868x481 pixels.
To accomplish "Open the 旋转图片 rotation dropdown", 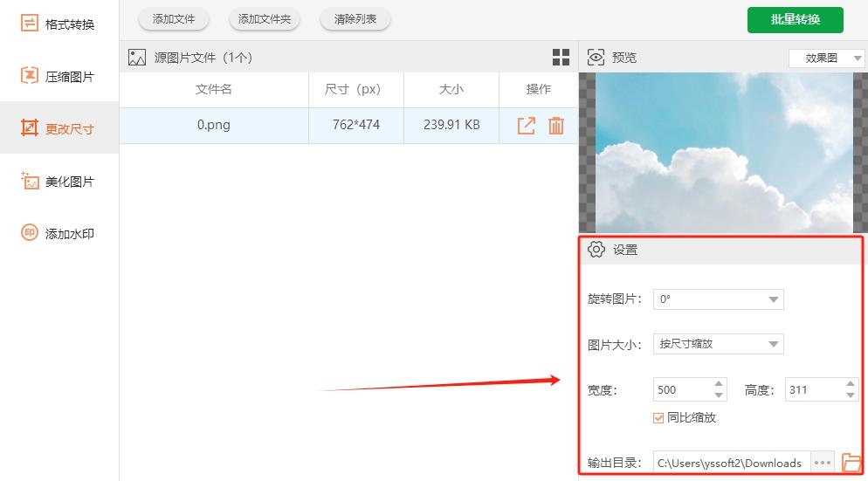I will (x=719, y=299).
